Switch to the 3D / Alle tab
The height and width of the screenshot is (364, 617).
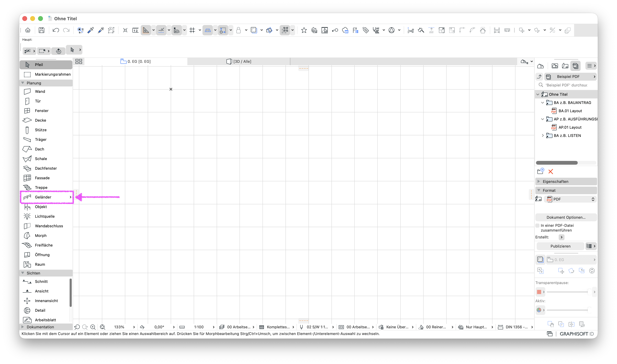(239, 61)
